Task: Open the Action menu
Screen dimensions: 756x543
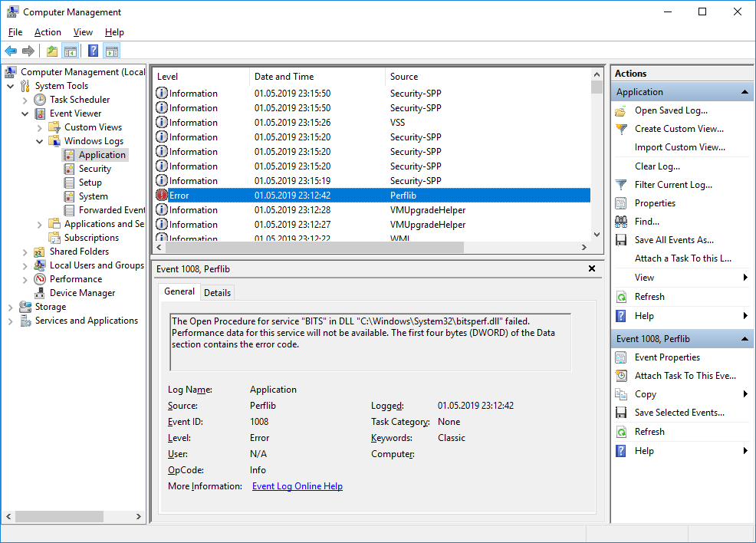Action: 48,32
